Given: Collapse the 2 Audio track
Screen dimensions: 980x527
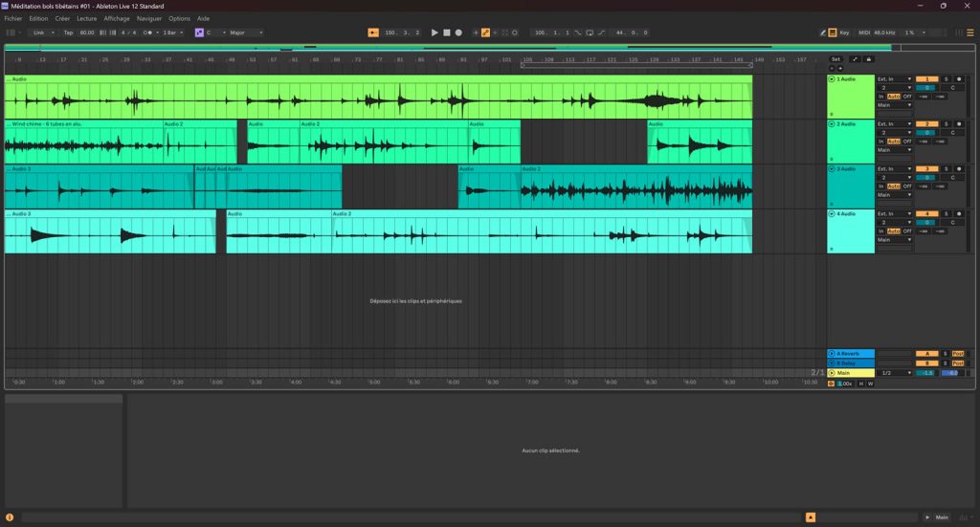Looking at the screenshot, I should [832, 124].
